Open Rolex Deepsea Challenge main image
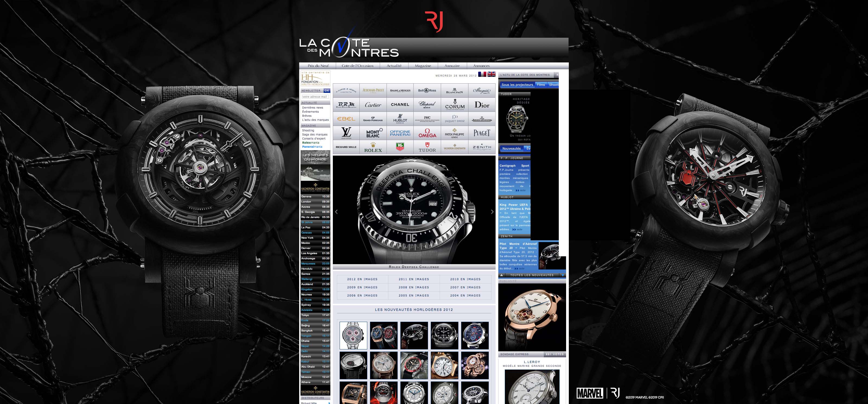The width and height of the screenshot is (868, 404). 414,210
